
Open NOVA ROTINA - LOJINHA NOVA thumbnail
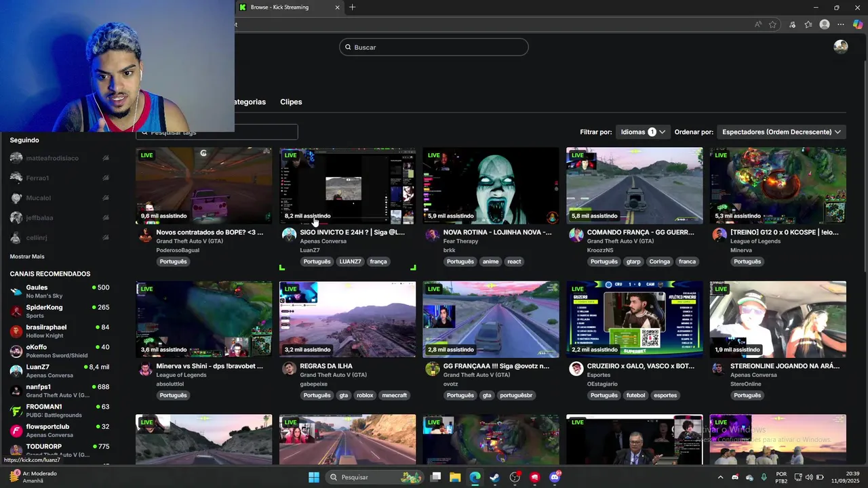[491, 186]
